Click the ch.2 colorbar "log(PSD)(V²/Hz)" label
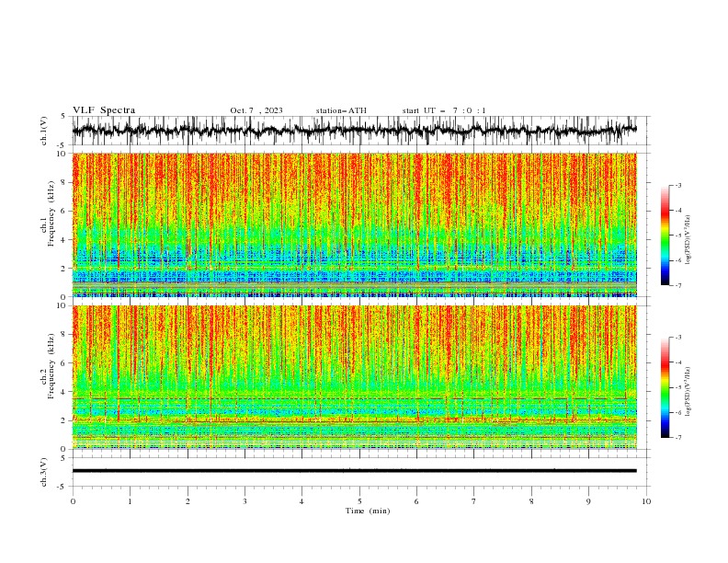 (x=688, y=392)
